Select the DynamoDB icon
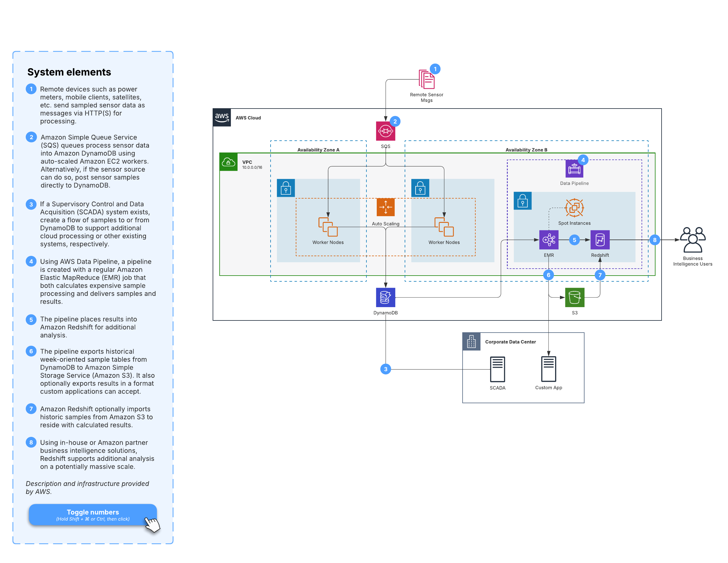728x563 pixels. pyautogui.click(x=385, y=297)
